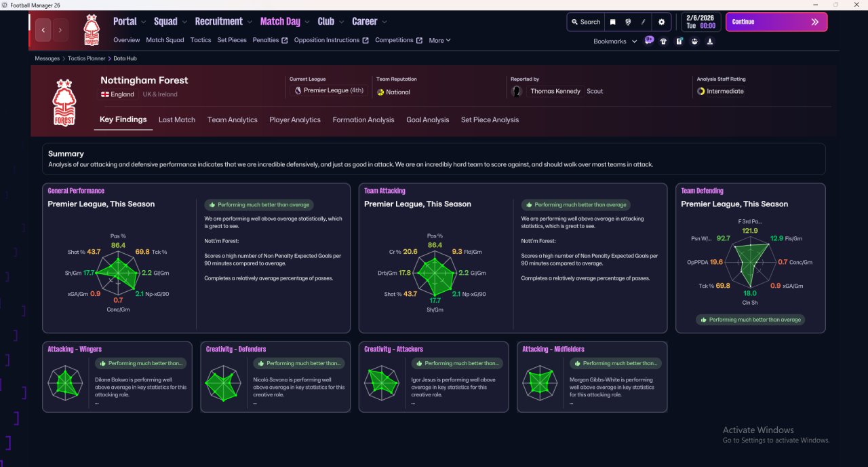The height and width of the screenshot is (467, 868).
Task: Click the Team Attacking panel heading
Action: point(384,191)
